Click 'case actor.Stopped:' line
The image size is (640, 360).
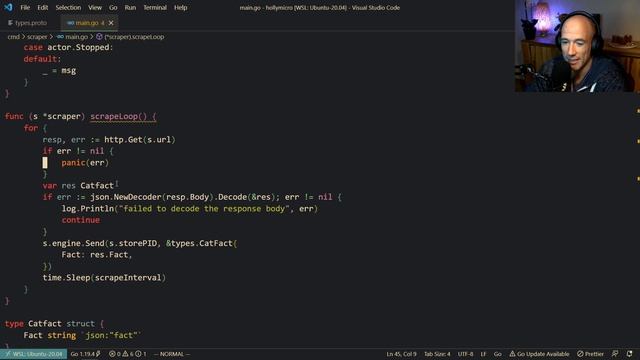68,47
